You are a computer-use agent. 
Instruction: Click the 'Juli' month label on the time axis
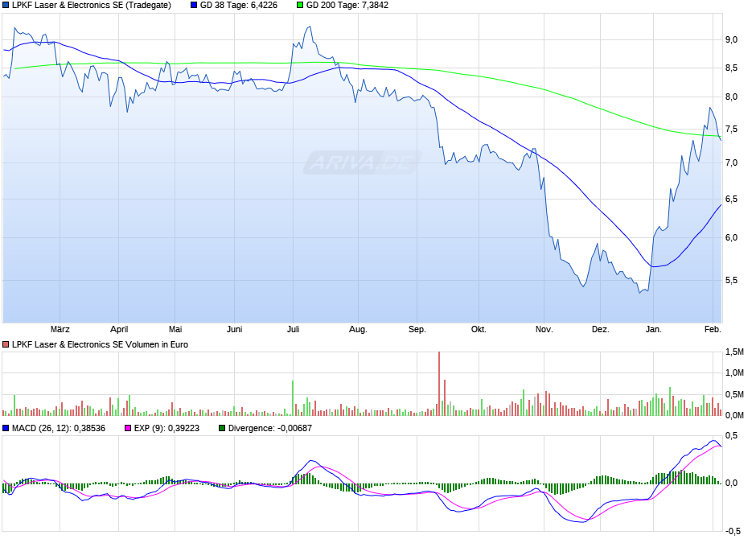point(293,329)
